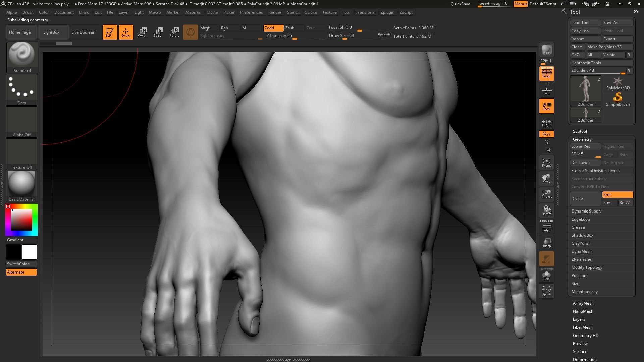Toggle Alternate color button
The width and height of the screenshot is (644, 362).
pos(21,272)
